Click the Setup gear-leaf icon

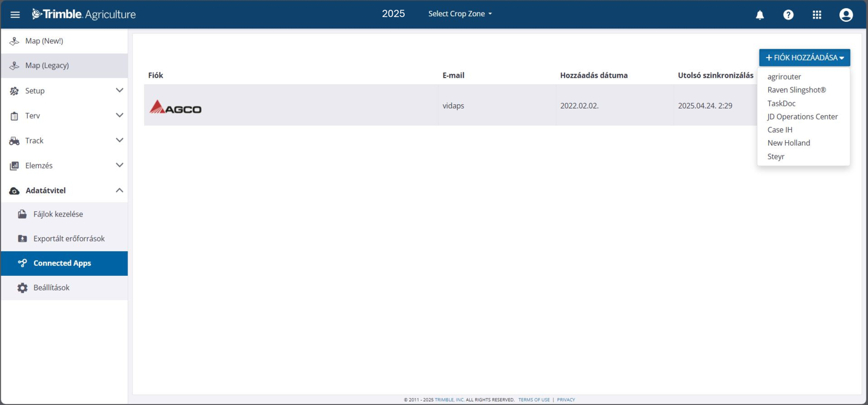[x=15, y=91]
